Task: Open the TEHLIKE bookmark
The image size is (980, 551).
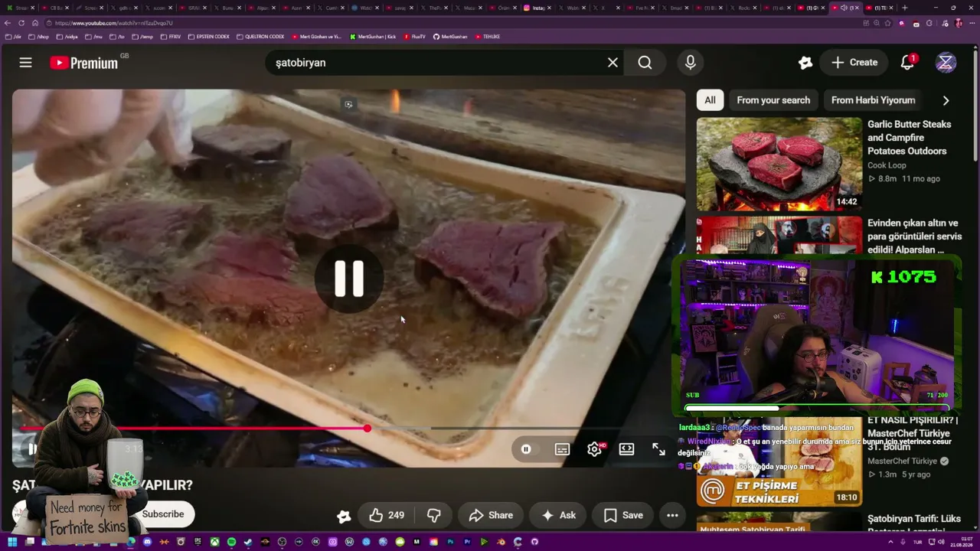Action: pyautogui.click(x=488, y=37)
